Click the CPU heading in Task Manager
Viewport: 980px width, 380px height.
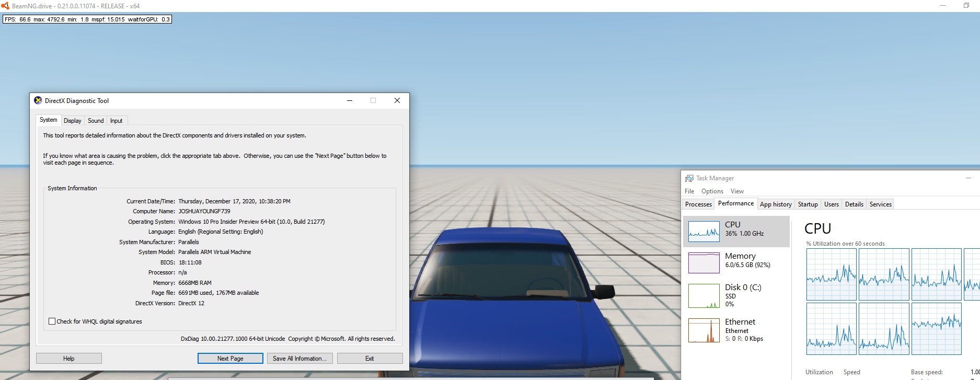coord(817,228)
